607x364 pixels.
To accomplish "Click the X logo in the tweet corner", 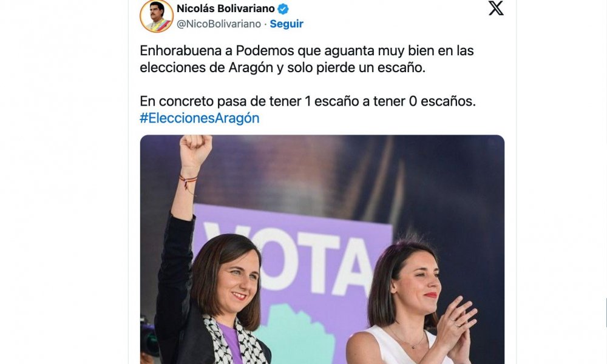I will click(496, 8).
